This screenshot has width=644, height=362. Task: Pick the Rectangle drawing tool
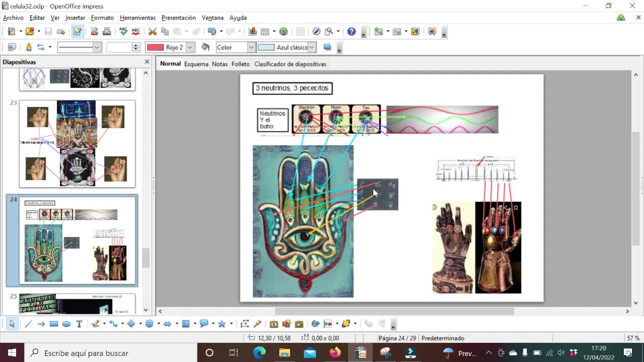pos(54,324)
